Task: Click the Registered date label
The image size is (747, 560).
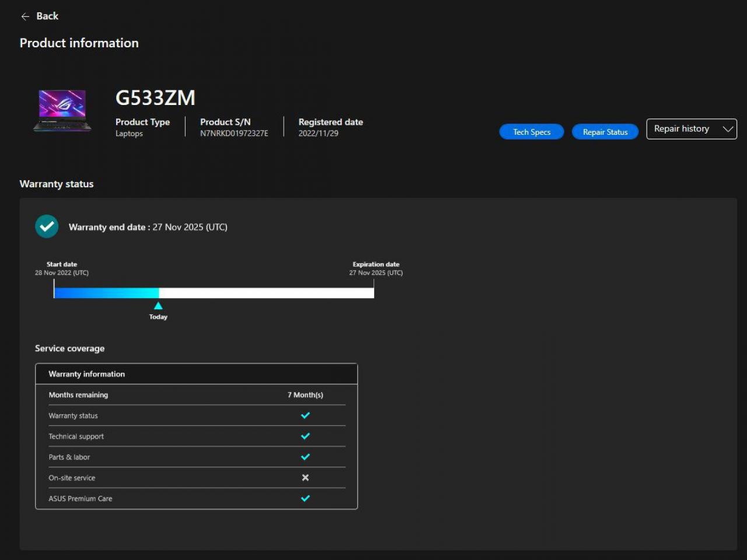Action: coord(331,122)
